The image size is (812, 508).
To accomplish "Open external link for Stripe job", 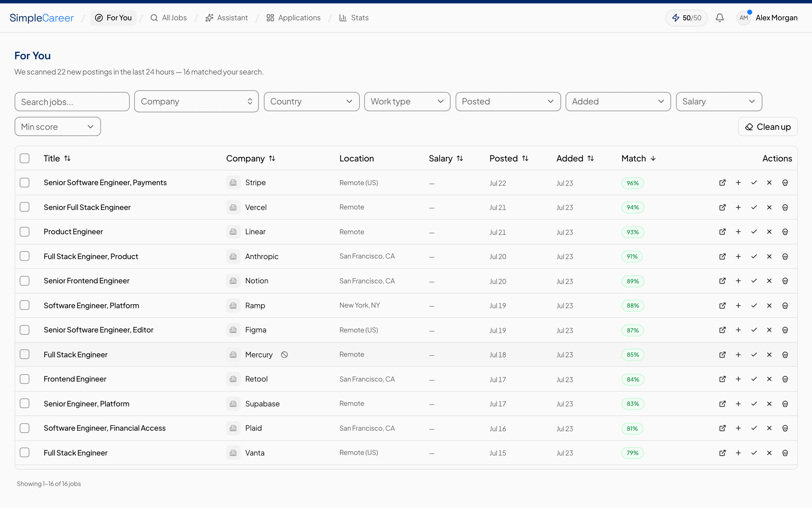I will coord(722,182).
